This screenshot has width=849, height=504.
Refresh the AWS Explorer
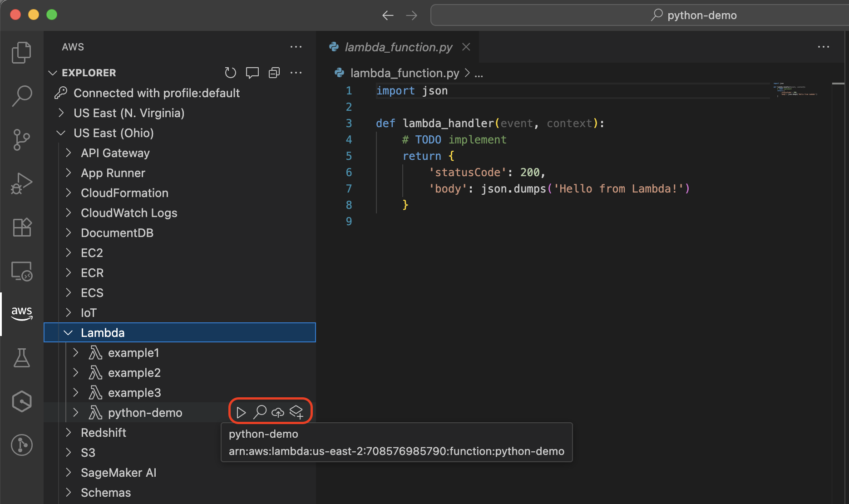[x=230, y=73]
